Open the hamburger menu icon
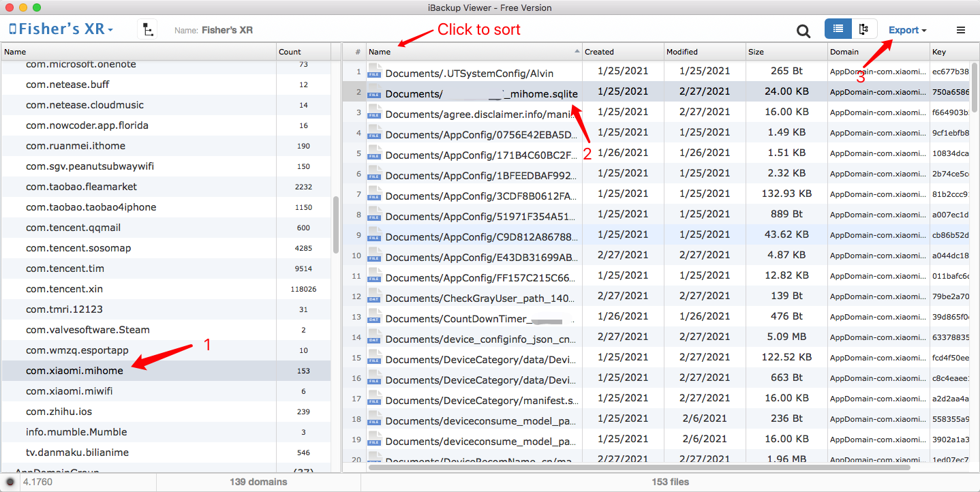The height and width of the screenshot is (492, 980). 961,30
